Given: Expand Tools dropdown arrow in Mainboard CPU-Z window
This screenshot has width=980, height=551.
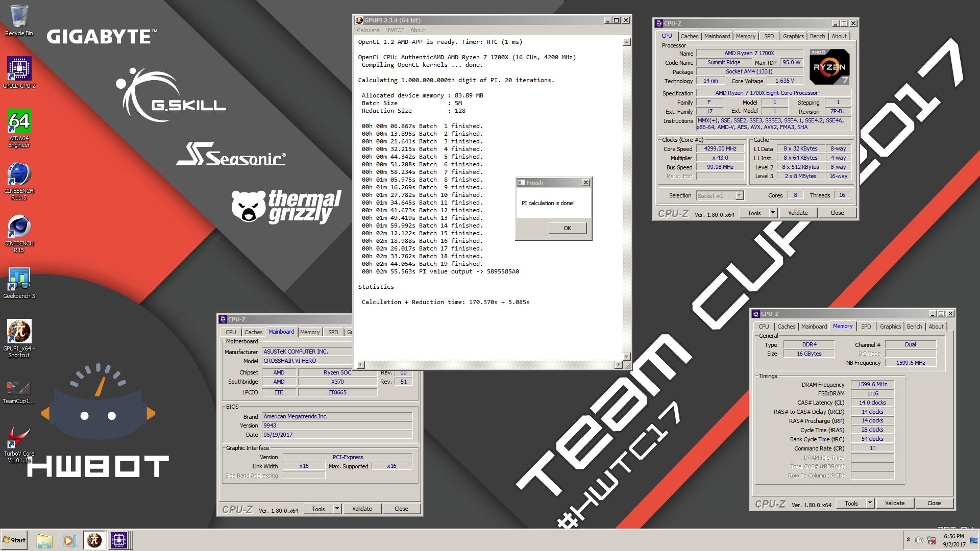Looking at the screenshot, I should point(337,509).
